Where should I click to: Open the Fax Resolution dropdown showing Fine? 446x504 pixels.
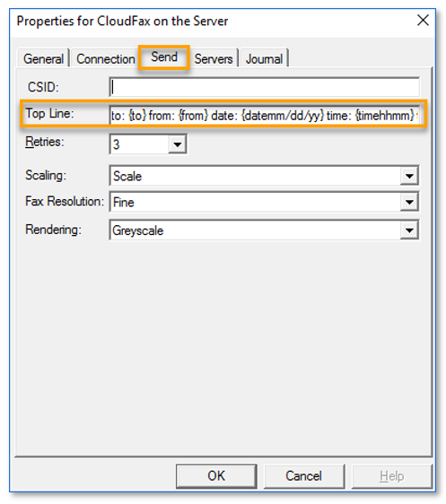[x=265, y=202]
